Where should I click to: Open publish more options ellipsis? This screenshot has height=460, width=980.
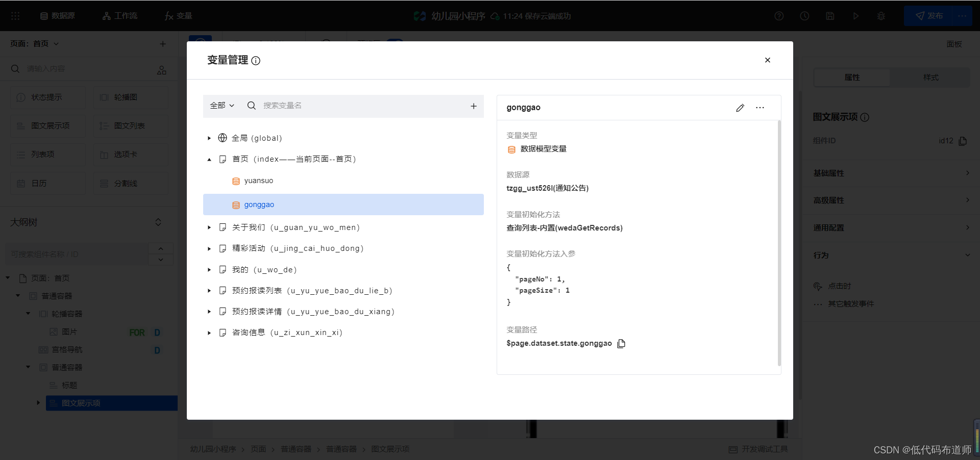coord(962,16)
